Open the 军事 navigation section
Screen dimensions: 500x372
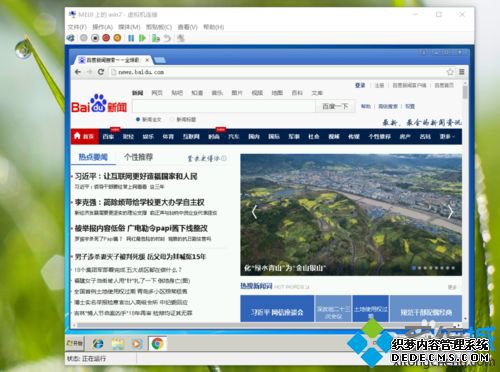pos(294,136)
